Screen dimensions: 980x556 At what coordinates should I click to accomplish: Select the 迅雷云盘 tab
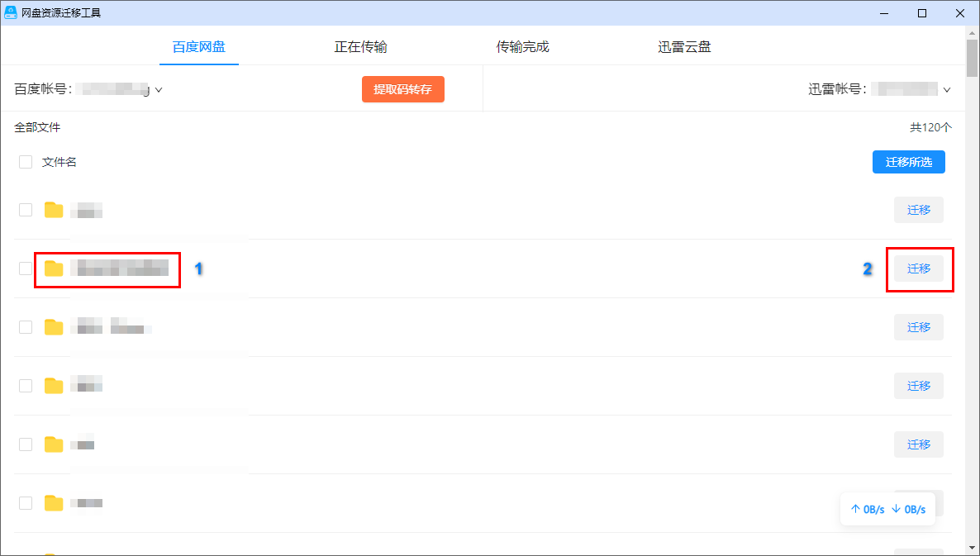(684, 47)
